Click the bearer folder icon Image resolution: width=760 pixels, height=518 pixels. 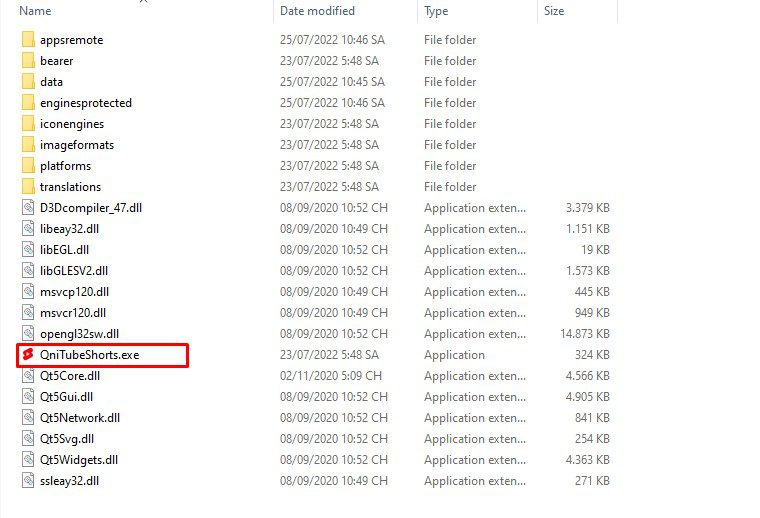[28, 61]
